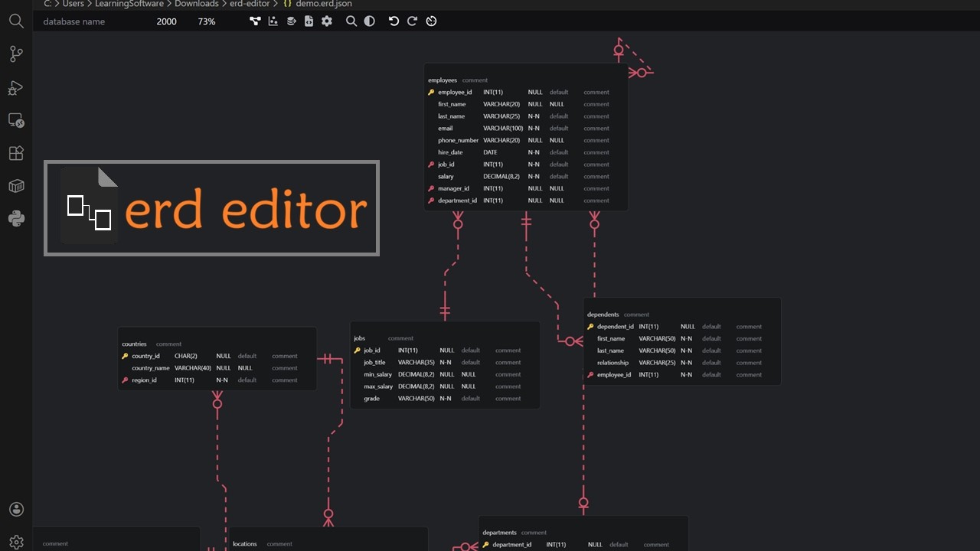Open the Extensions view

pyautogui.click(x=16, y=153)
